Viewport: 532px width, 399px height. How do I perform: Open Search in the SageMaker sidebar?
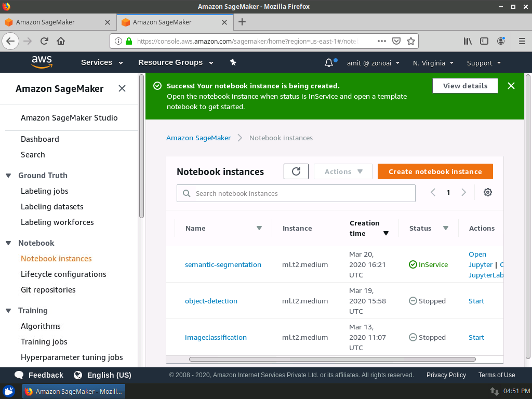point(33,155)
